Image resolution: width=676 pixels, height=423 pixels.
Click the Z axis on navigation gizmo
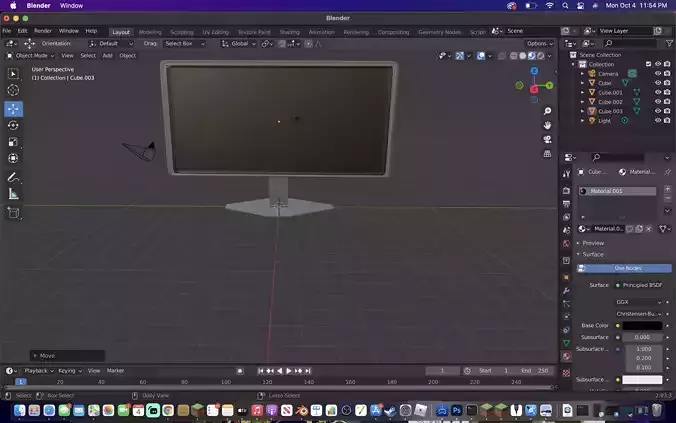click(534, 71)
